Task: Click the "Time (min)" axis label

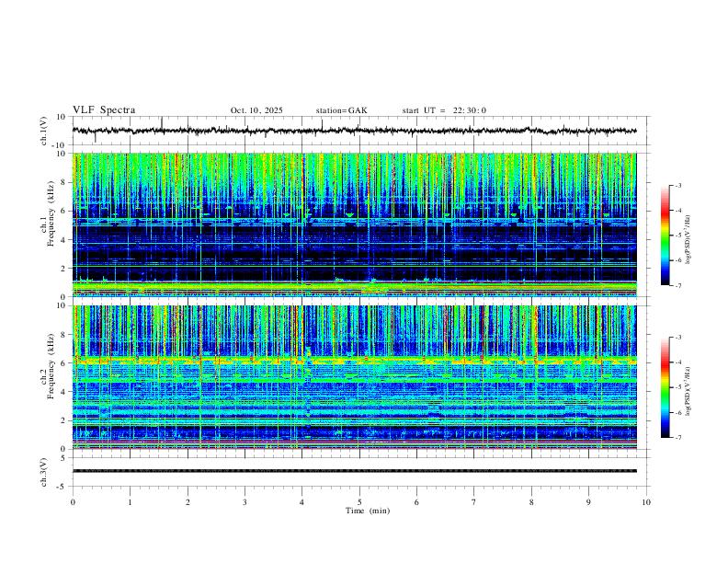Action: (x=368, y=511)
